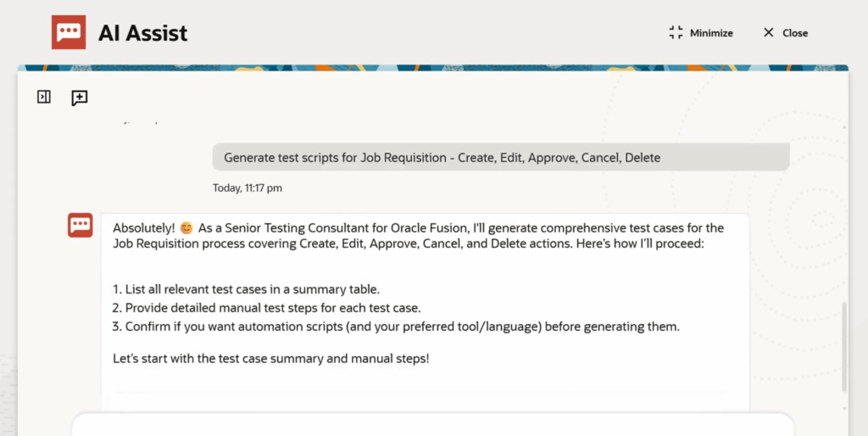Click the X icon next to Close
This screenshot has width=868, height=436.
click(769, 33)
